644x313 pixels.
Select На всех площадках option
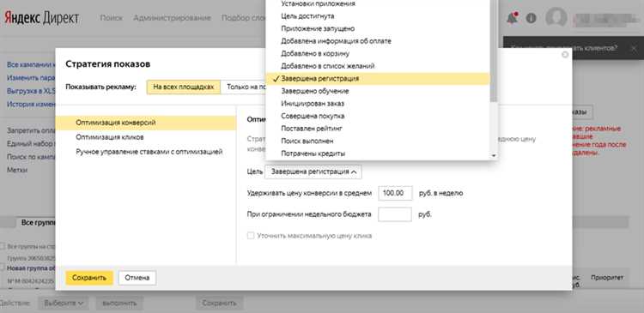[x=184, y=87]
